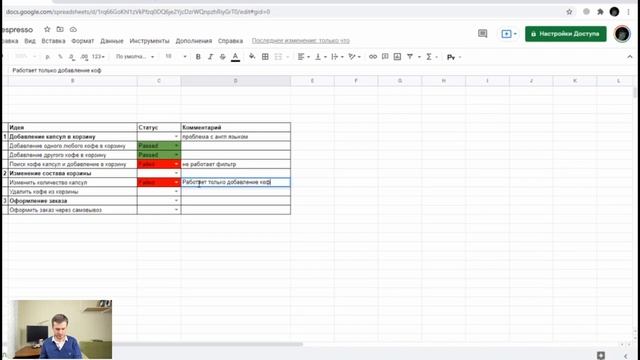The height and width of the screenshot is (360, 640).
Task: Apply bold formatting
Action: coord(198,57)
